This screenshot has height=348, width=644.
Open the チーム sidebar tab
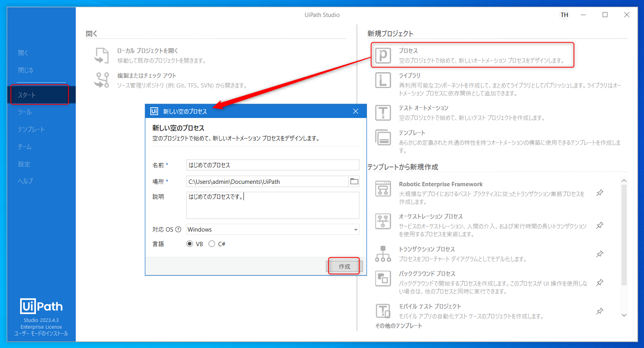tap(24, 147)
